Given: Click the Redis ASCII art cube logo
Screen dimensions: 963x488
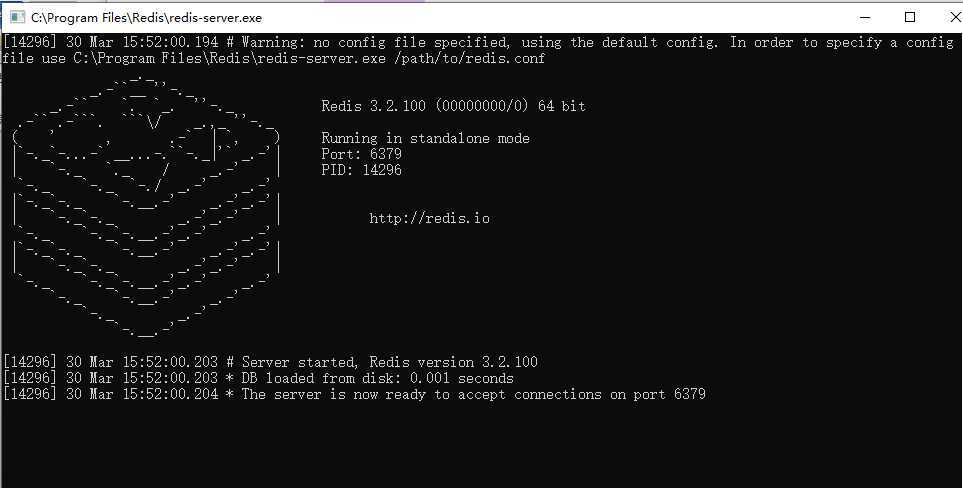Looking at the screenshot, I should pos(146,206).
